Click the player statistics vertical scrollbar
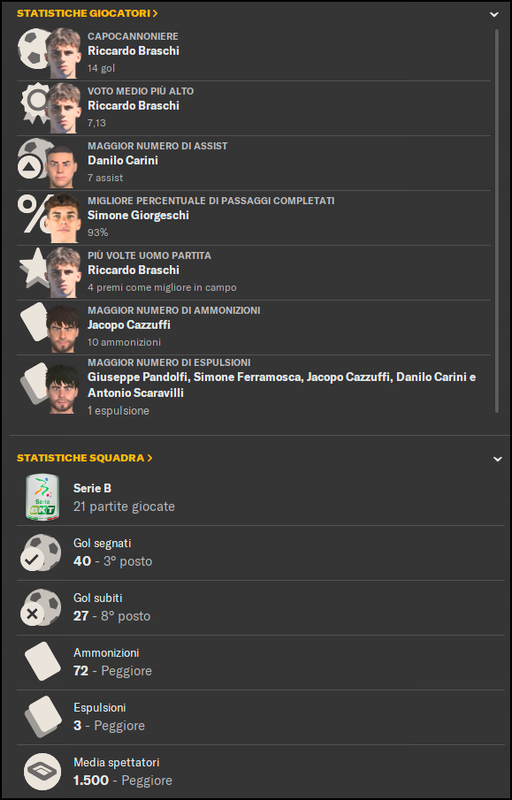Screen dimensions: 512x800 (497, 220)
